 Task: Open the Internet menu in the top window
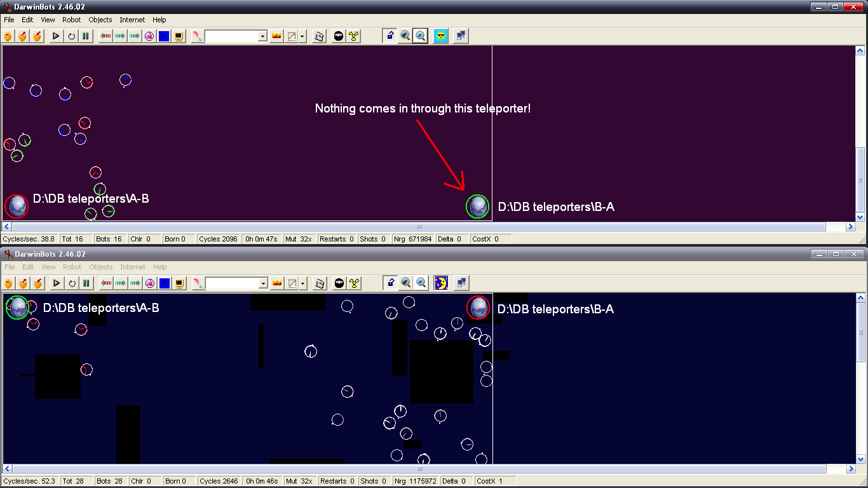tap(132, 20)
